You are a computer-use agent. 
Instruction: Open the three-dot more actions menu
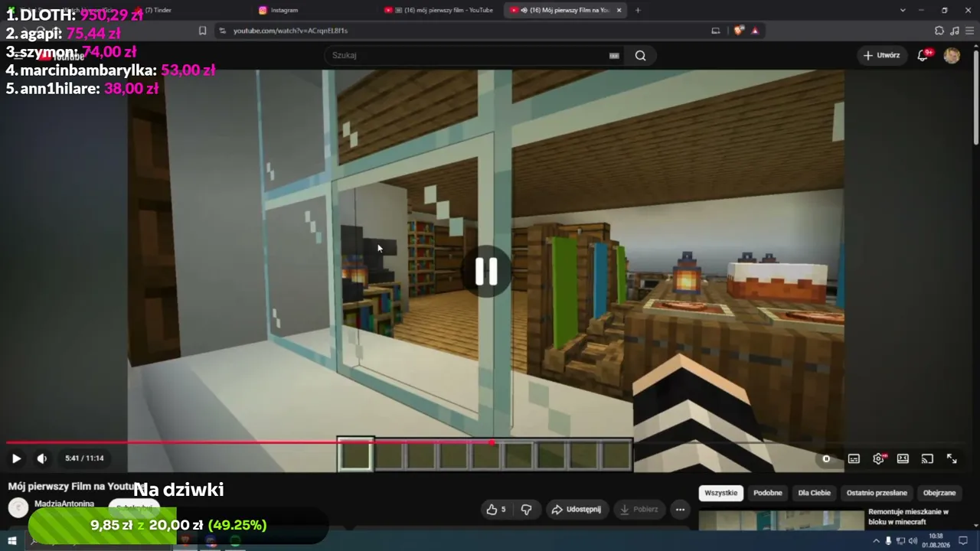[680, 509]
